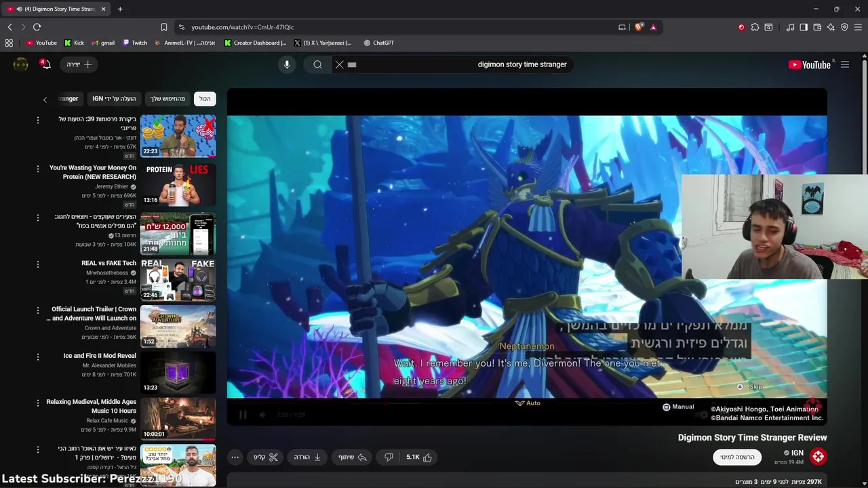Screen dimensions: 868x488
Task: Open more actions three-dot menu under video
Action: (x=235, y=457)
